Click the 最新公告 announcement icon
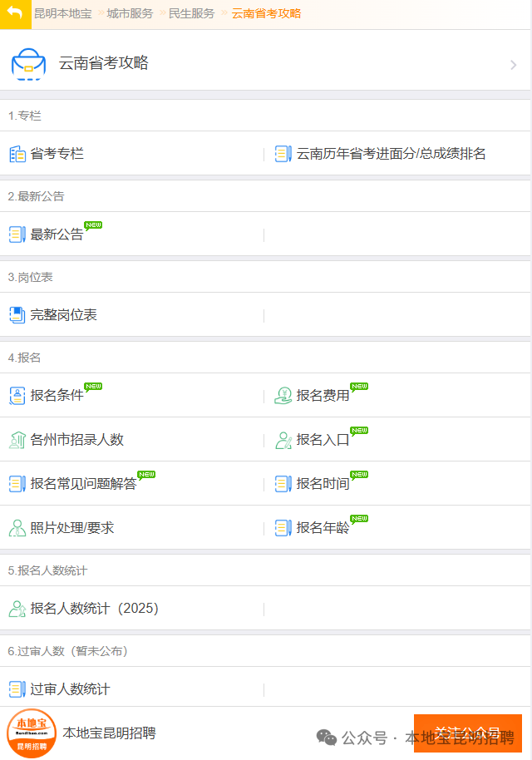 coord(17,234)
